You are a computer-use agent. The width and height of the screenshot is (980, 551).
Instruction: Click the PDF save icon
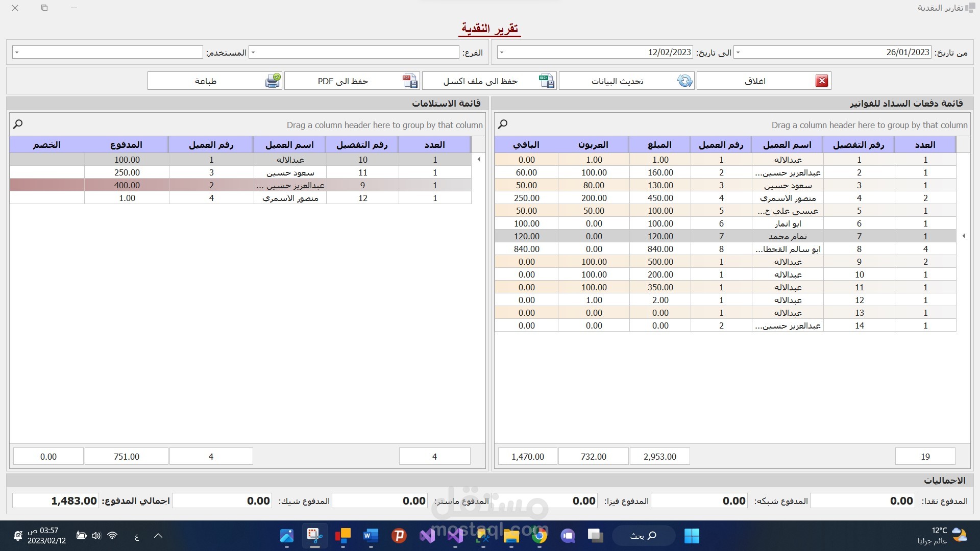tap(410, 81)
